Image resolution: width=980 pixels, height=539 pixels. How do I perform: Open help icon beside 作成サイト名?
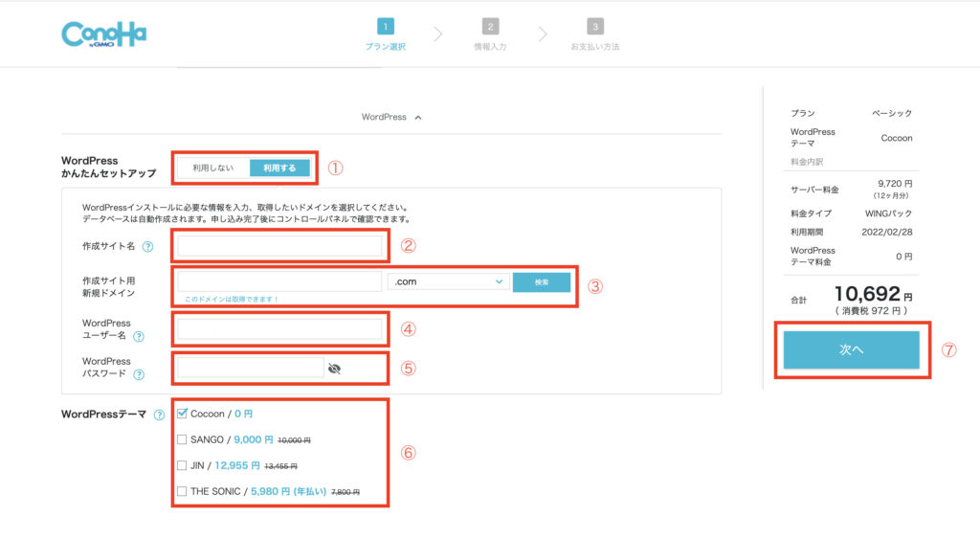tap(147, 247)
